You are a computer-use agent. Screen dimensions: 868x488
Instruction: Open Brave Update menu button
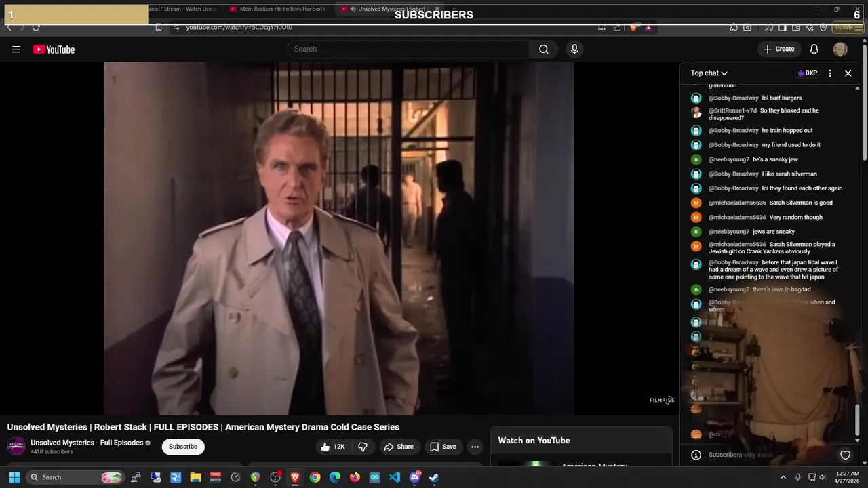click(848, 27)
